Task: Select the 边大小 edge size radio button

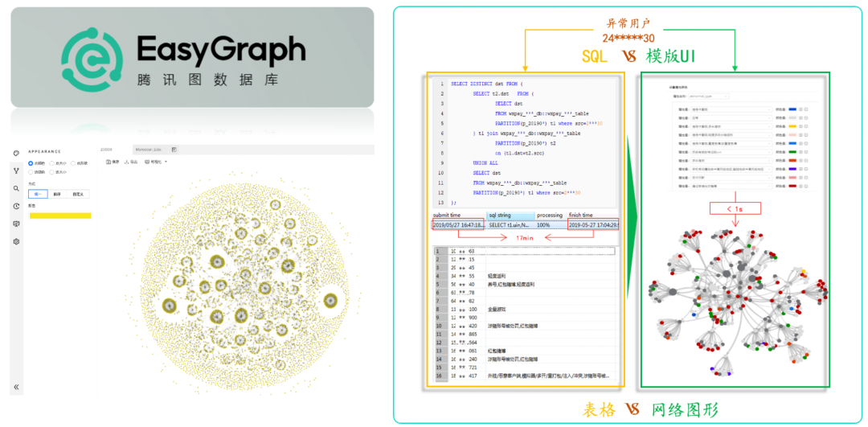Action: (x=51, y=172)
